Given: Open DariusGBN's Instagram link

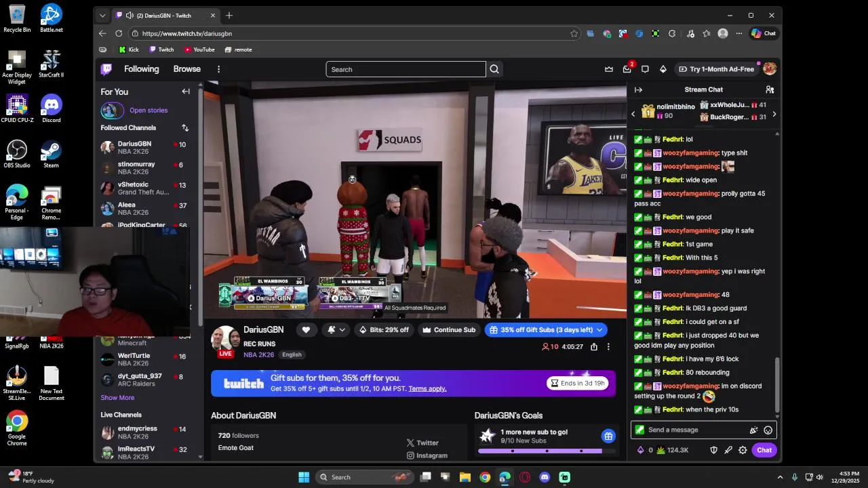Looking at the screenshot, I should 427,456.
